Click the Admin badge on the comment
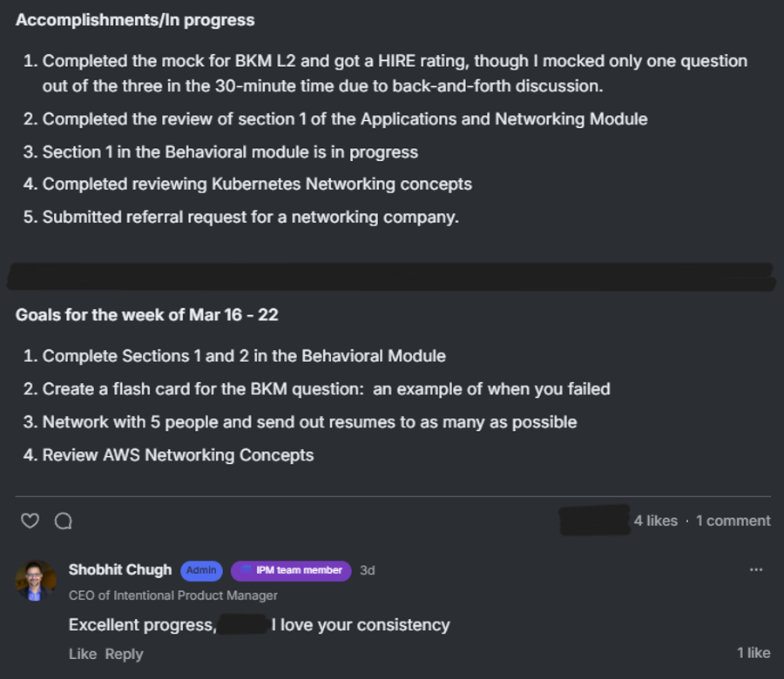This screenshot has width=784, height=679. (x=201, y=570)
